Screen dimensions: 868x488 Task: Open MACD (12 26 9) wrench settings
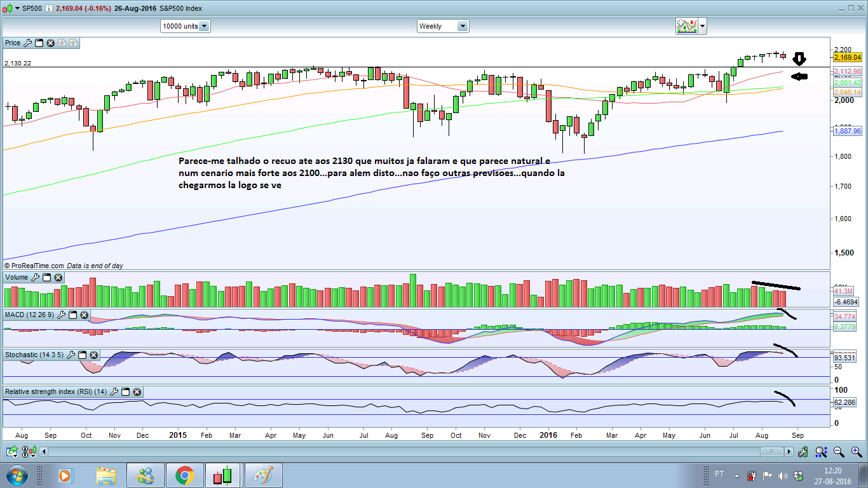61,315
